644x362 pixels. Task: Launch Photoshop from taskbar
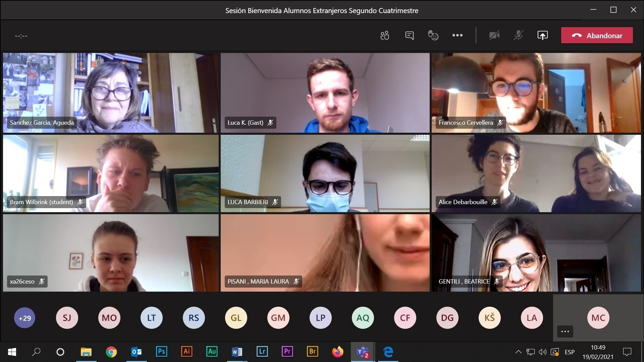(161, 352)
